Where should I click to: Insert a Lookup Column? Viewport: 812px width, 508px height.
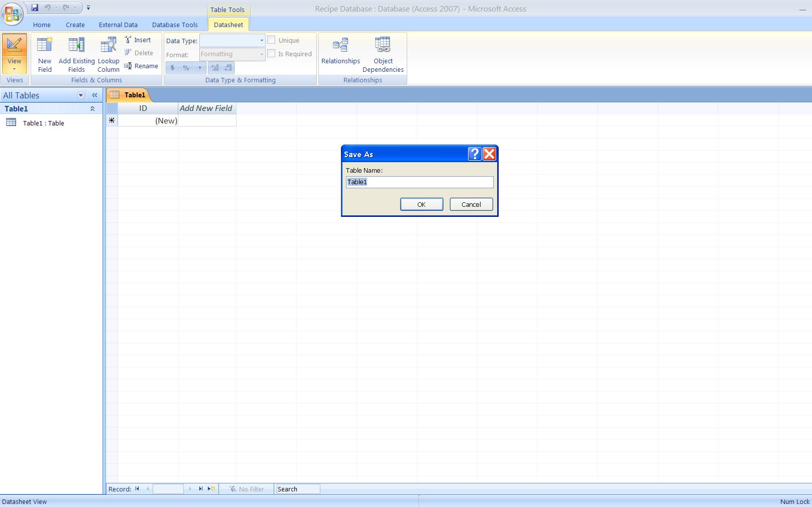tap(108, 53)
